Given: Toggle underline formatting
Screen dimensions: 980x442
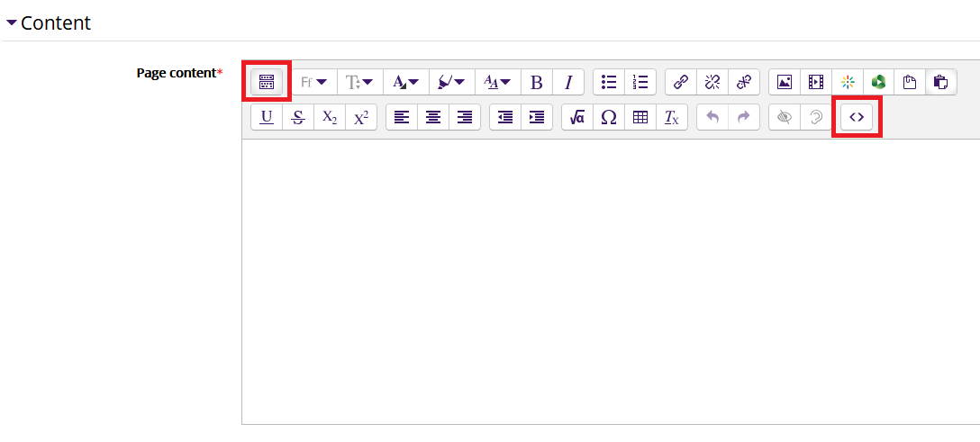Looking at the screenshot, I should 267,117.
